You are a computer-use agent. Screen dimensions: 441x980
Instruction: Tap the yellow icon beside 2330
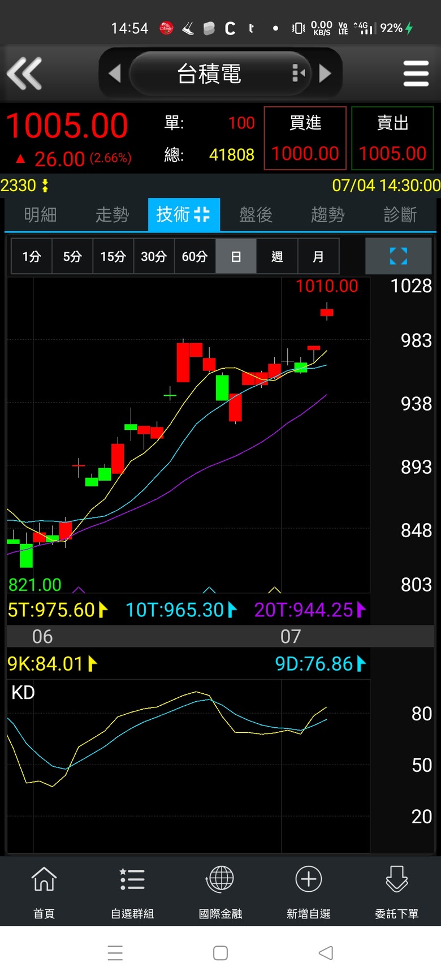(45, 185)
